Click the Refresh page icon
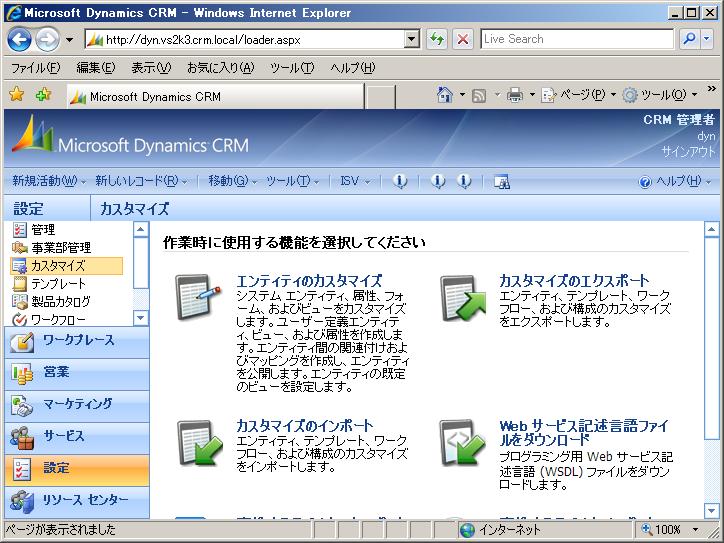This screenshot has width=724, height=543. (437, 40)
